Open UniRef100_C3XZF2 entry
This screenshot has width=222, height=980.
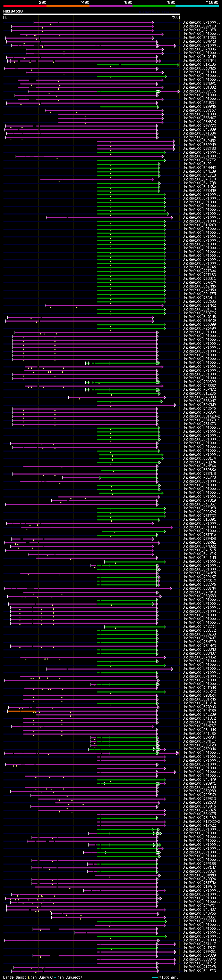coord(199,160)
